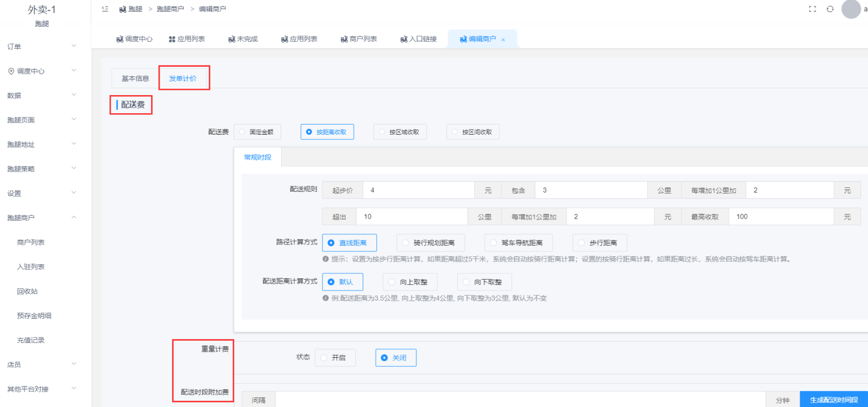Select 按距离收取 delivery fee option
This screenshot has width=868, height=407.
(327, 132)
